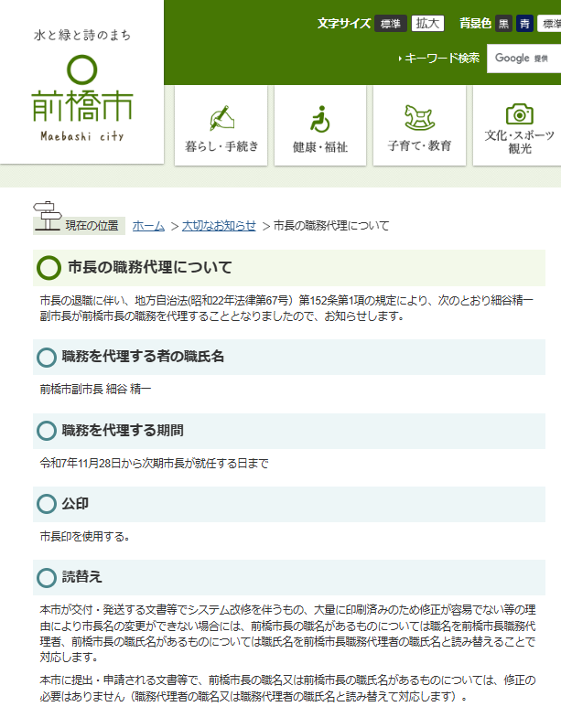Open the camera icon for 文化・スポーツ観光
This screenshot has width=561, height=728.
(x=519, y=114)
